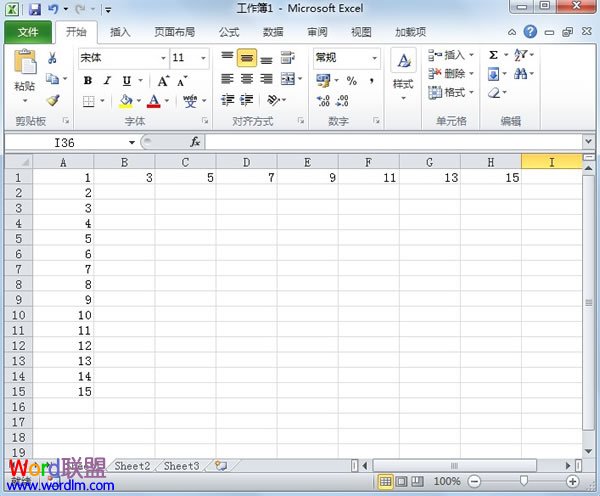This screenshot has width=600, height=496.
Task: Click the Save icon in quick access toolbar
Action: pos(34,9)
